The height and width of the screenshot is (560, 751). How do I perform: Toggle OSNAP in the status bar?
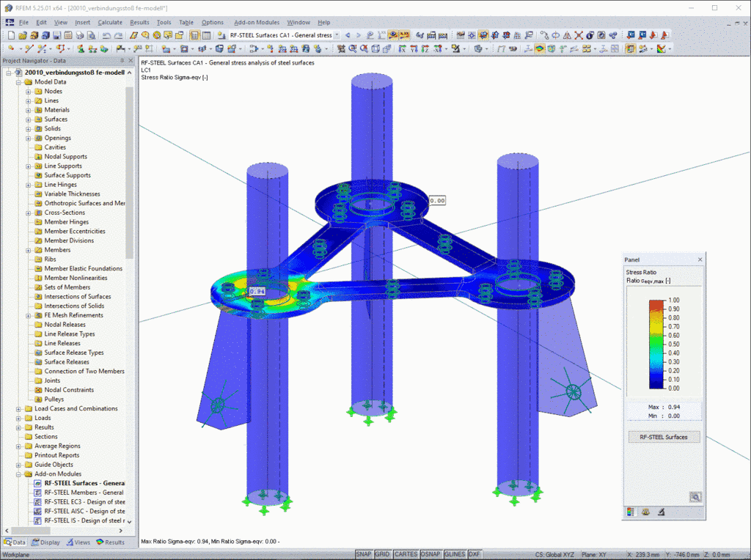click(x=431, y=554)
